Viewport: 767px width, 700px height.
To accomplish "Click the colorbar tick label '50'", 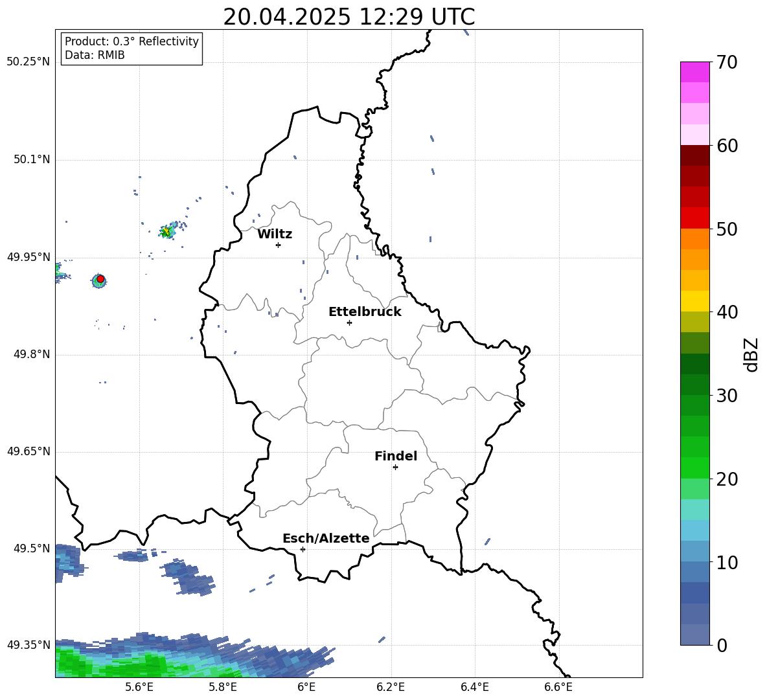I will (x=727, y=229).
